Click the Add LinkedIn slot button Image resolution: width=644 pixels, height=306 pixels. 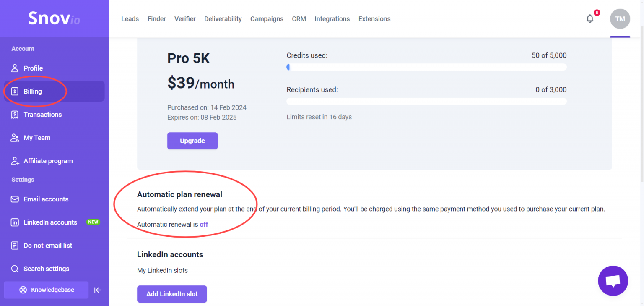click(x=172, y=294)
